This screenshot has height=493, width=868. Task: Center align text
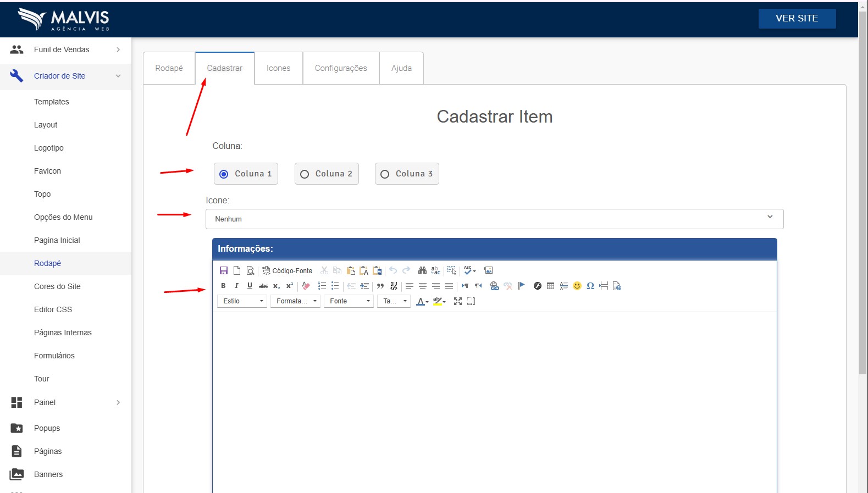point(423,286)
